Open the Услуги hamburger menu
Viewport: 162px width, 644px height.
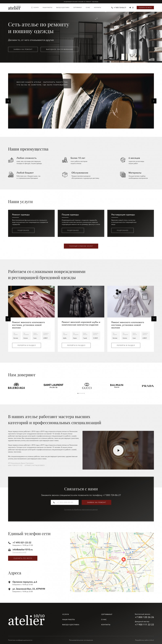click(x=35, y=7)
